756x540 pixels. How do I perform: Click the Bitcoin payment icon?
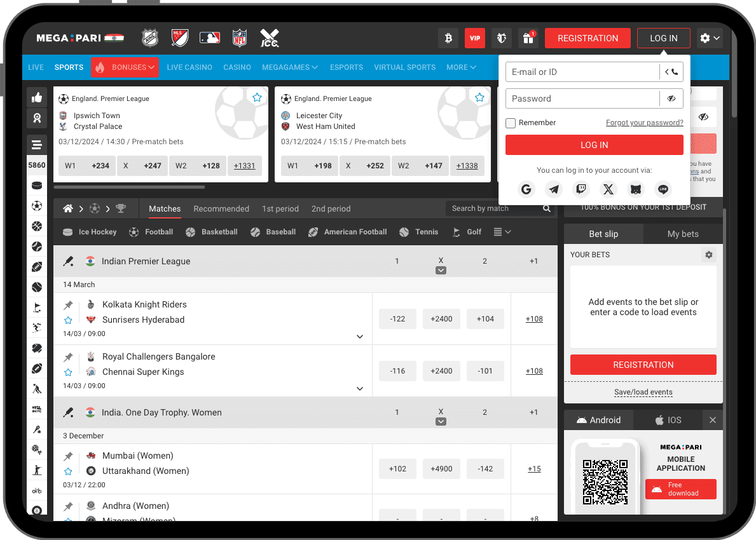tap(448, 38)
